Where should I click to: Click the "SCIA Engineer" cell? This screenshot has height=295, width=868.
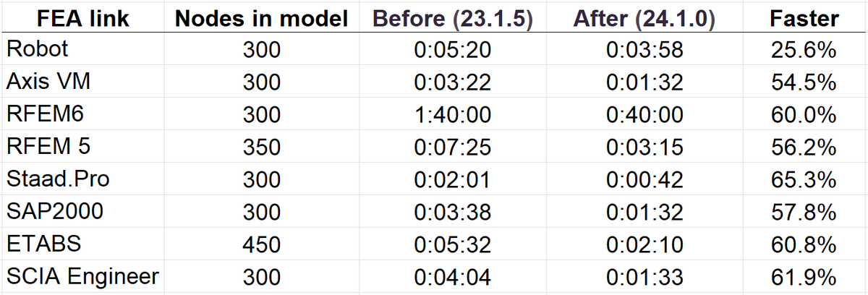(82, 276)
